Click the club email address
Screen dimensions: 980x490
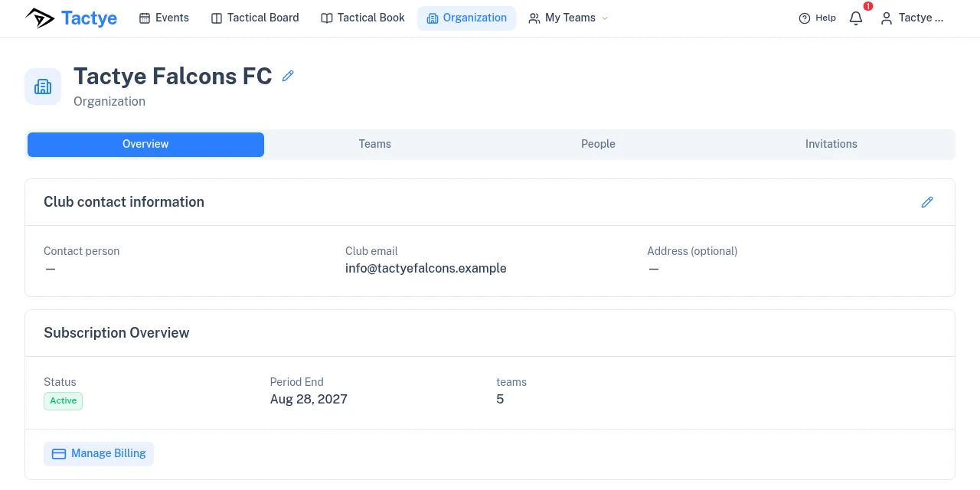[x=426, y=269]
